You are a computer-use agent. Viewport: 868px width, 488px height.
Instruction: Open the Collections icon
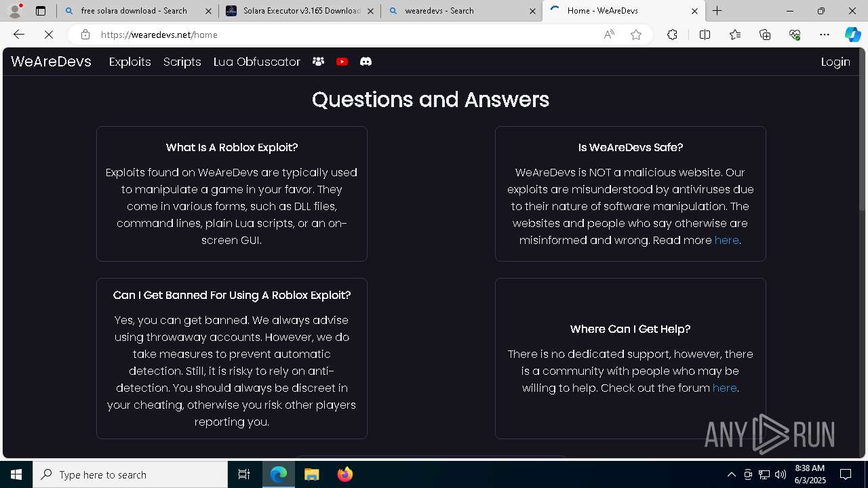click(765, 35)
